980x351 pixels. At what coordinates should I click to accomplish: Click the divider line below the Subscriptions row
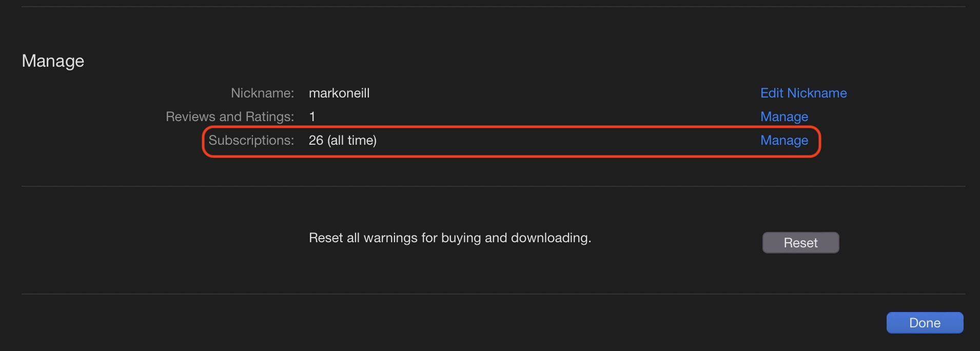coord(493,186)
